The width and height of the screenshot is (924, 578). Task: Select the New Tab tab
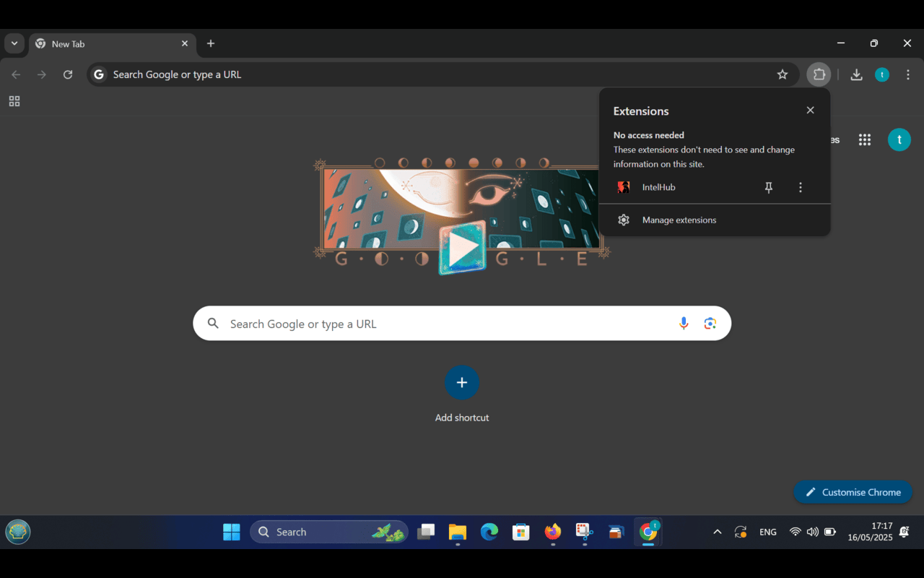[x=101, y=43]
